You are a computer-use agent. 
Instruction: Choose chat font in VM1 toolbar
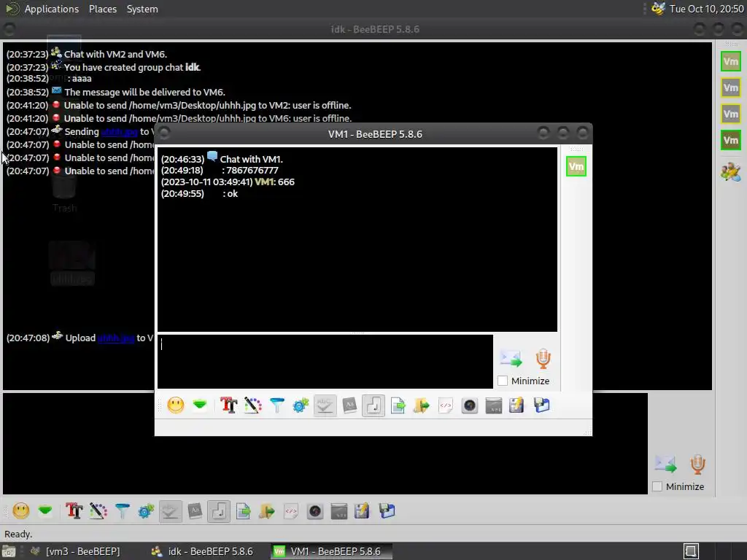point(228,405)
